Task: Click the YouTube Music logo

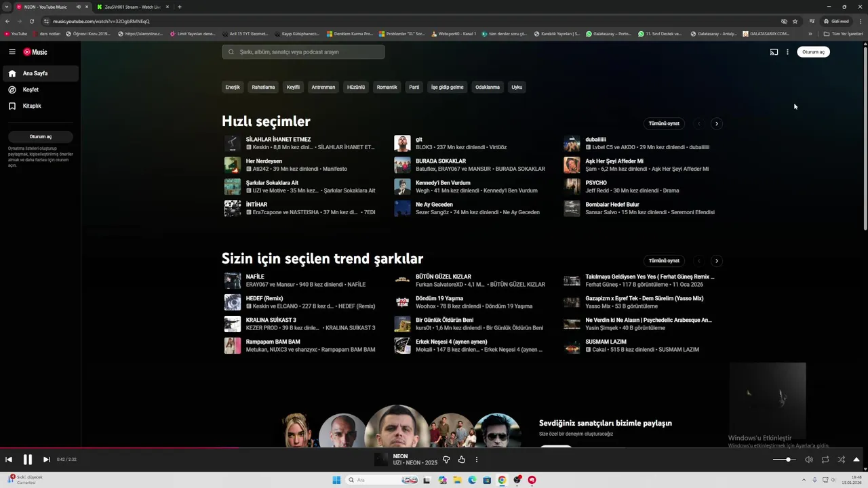Action: click(x=35, y=52)
